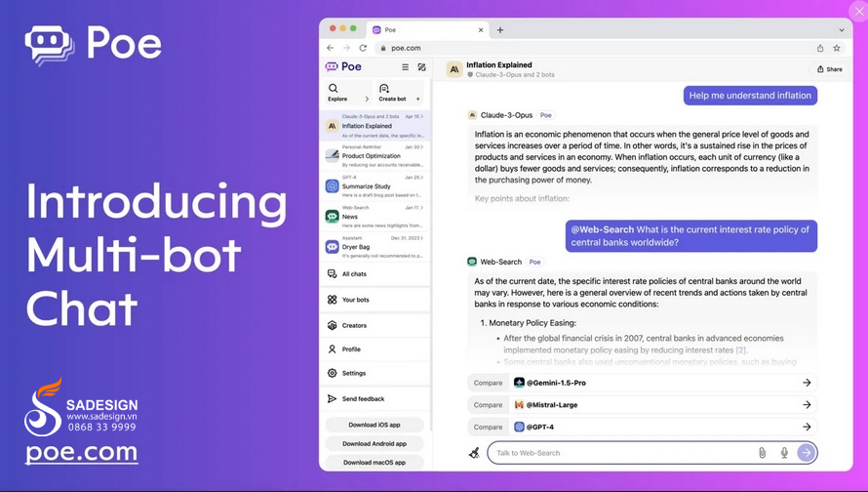Viewport: 868px width, 492px height.
Task: Bookmark the page with the star icon
Action: 837,48
